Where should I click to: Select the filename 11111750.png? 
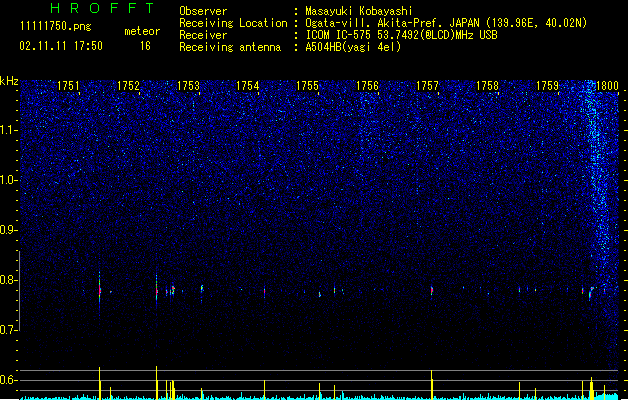point(56,26)
